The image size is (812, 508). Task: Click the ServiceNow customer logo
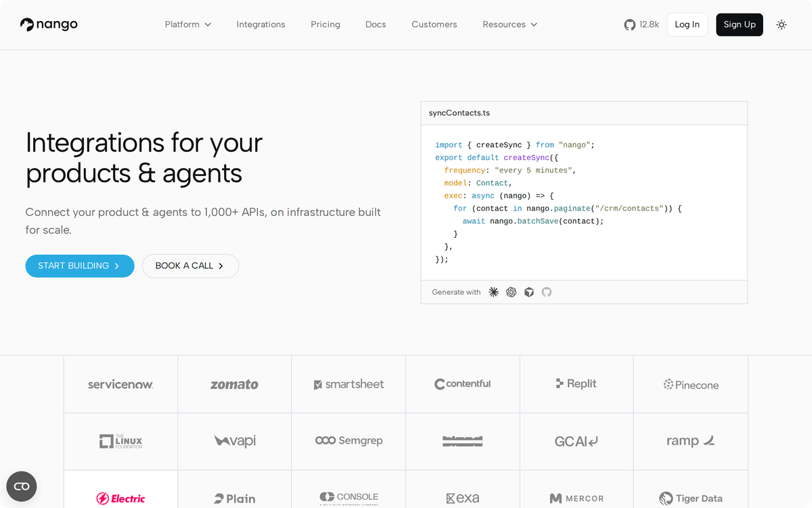pyautogui.click(x=120, y=384)
